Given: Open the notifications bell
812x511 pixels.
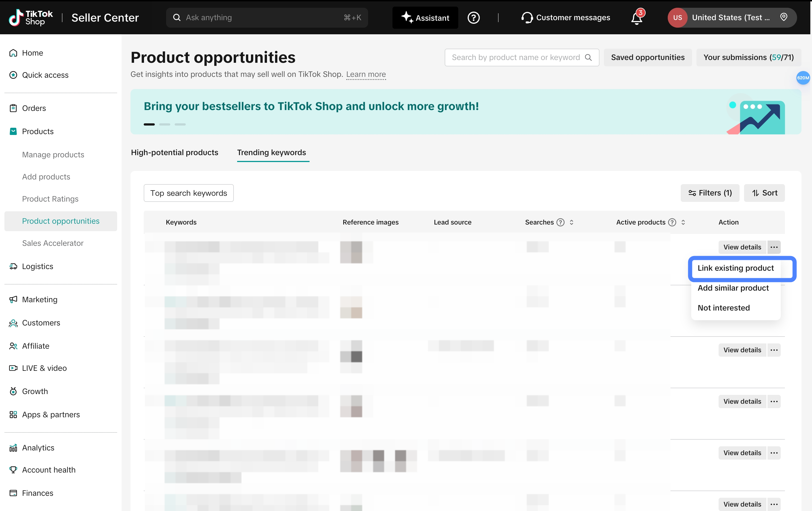Looking at the screenshot, I should click(637, 17).
